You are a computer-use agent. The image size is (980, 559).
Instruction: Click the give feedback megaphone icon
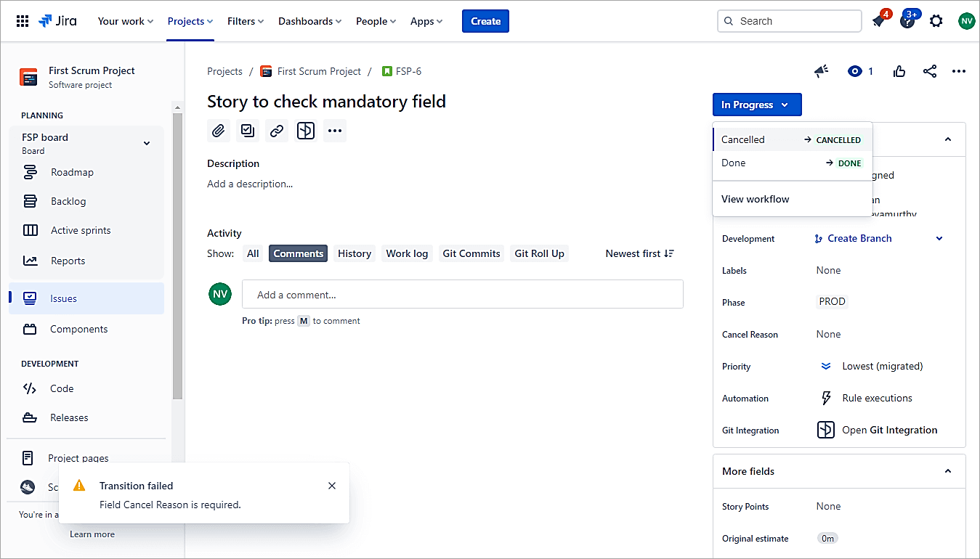pos(821,71)
